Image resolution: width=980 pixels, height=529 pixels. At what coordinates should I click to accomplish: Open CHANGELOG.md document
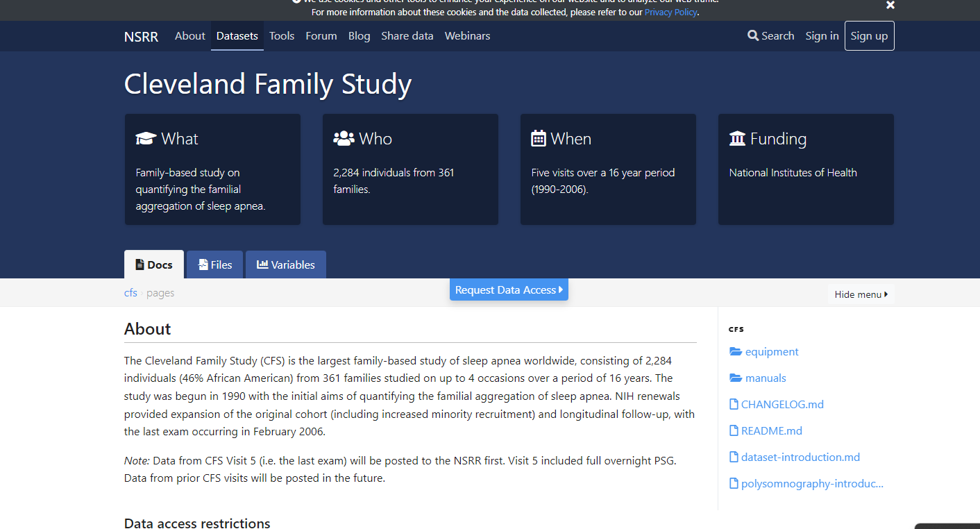(782, 405)
